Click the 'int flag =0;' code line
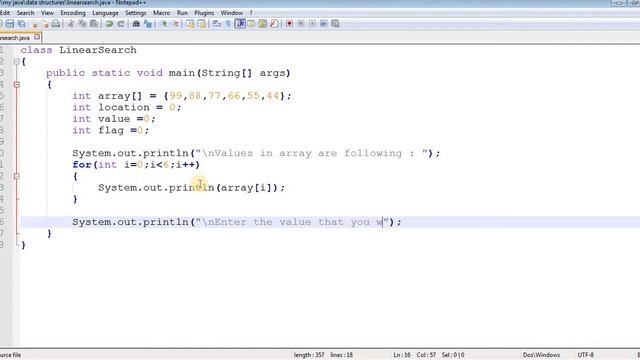The width and height of the screenshot is (640, 360). [x=111, y=130]
